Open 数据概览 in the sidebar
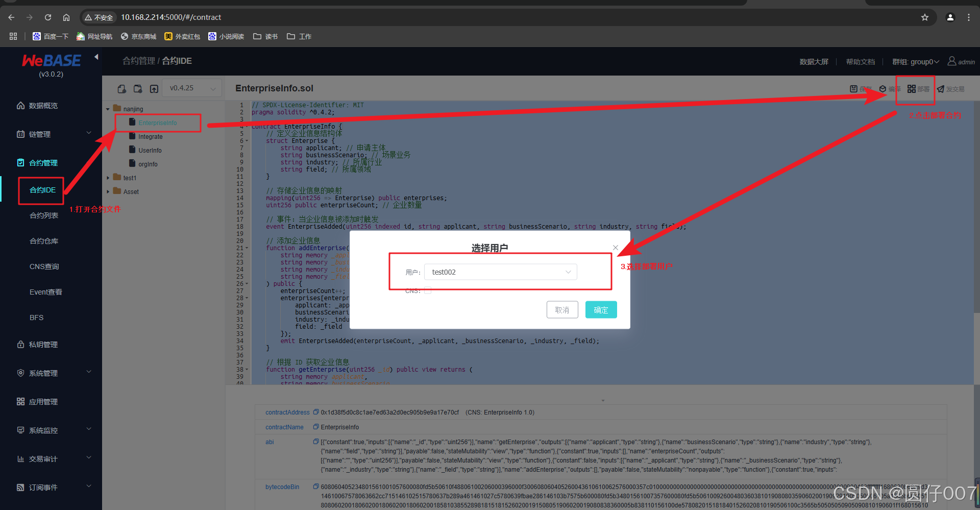This screenshot has width=980, height=510. click(43, 106)
